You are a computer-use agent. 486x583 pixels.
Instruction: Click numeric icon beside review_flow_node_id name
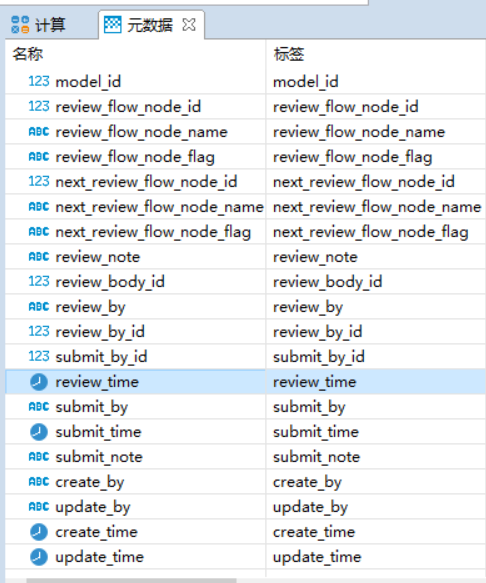pos(39,106)
